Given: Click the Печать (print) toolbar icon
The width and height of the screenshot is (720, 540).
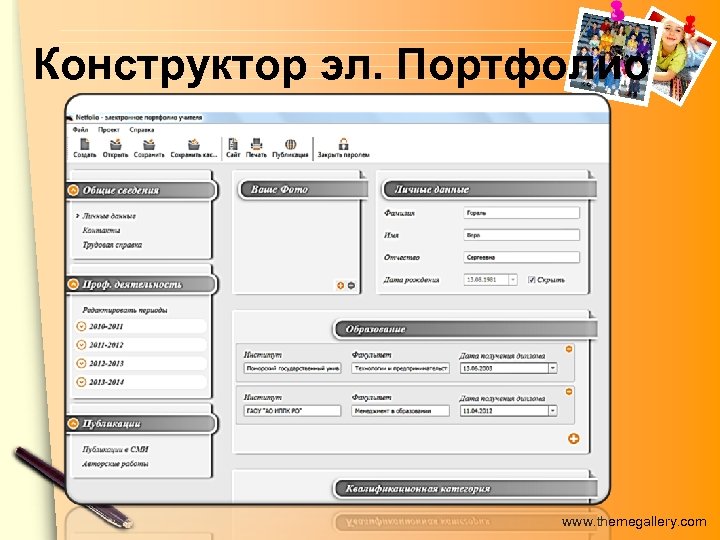Looking at the screenshot, I should coord(256,144).
